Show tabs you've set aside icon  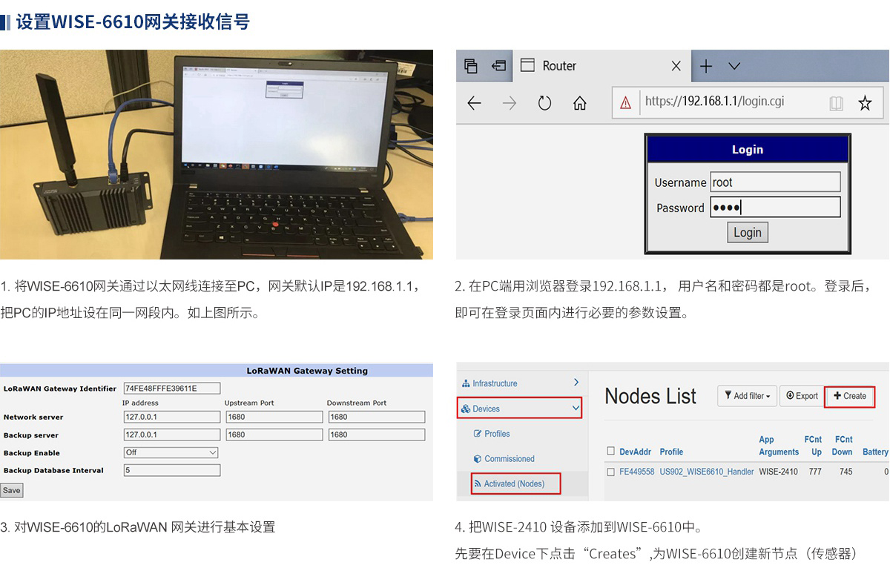click(x=470, y=66)
